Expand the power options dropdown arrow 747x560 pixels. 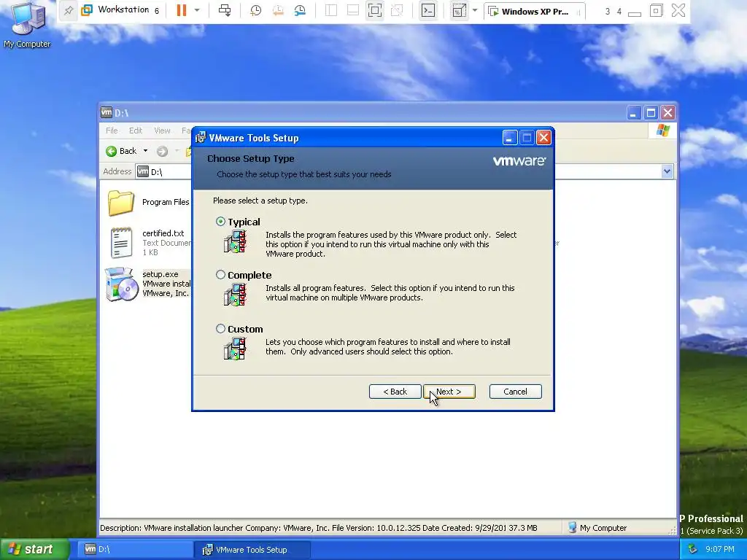(197, 10)
